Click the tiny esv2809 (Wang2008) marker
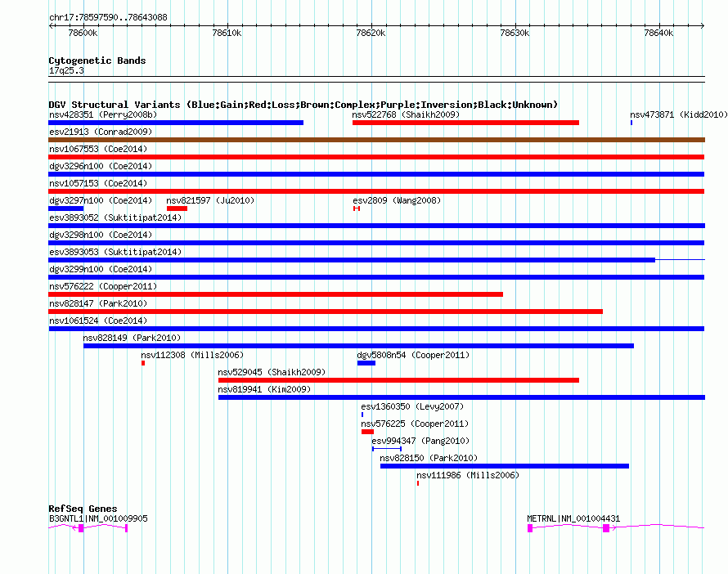Image resolution: width=728 pixels, height=574 pixels. click(x=357, y=209)
